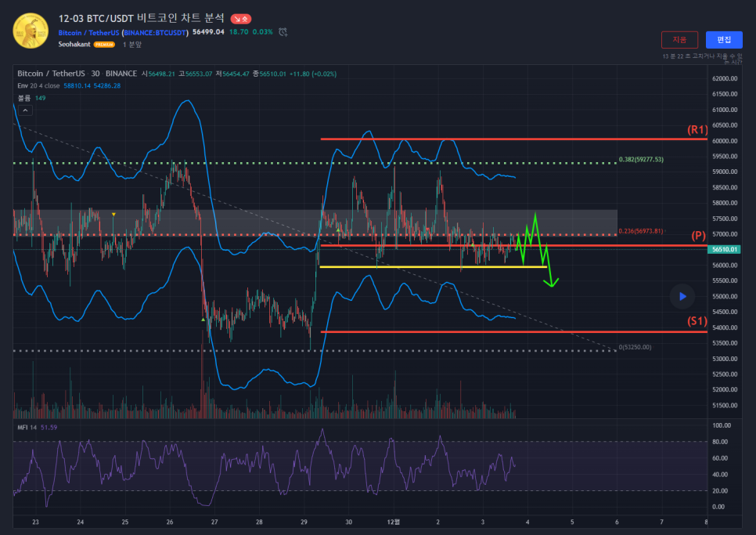Click the 지움 delete button
Image resolution: width=756 pixels, height=535 pixels.
click(679, 39)
